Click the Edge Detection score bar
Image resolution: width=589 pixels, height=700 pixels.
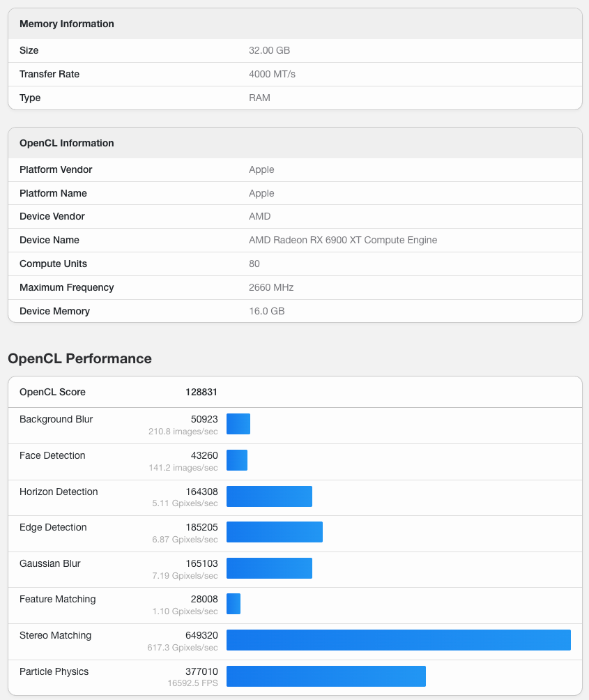274,532
